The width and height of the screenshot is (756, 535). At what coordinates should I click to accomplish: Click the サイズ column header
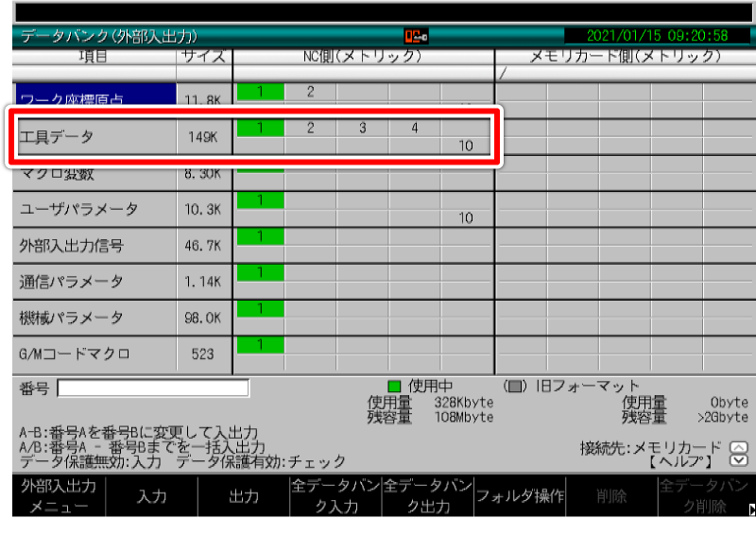coord(203,57)
